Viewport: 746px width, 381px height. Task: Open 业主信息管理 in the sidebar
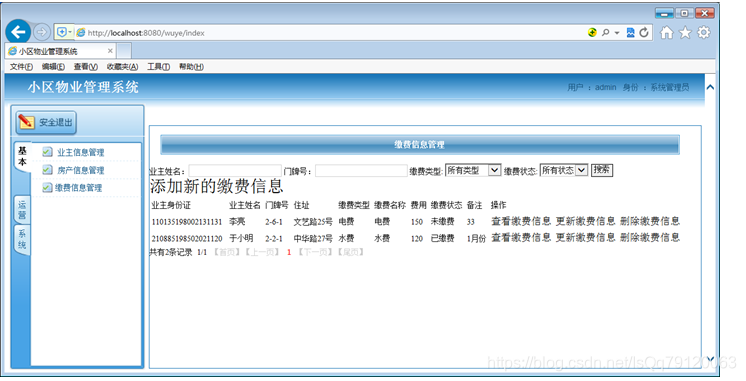point(80,152)
